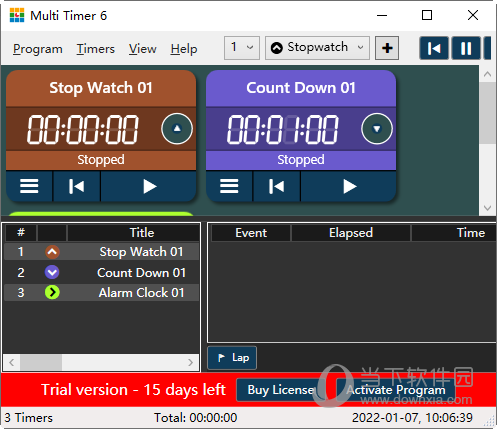
Task: Expand the timer count dropdown showing 1
Action: tap(242, 48)
